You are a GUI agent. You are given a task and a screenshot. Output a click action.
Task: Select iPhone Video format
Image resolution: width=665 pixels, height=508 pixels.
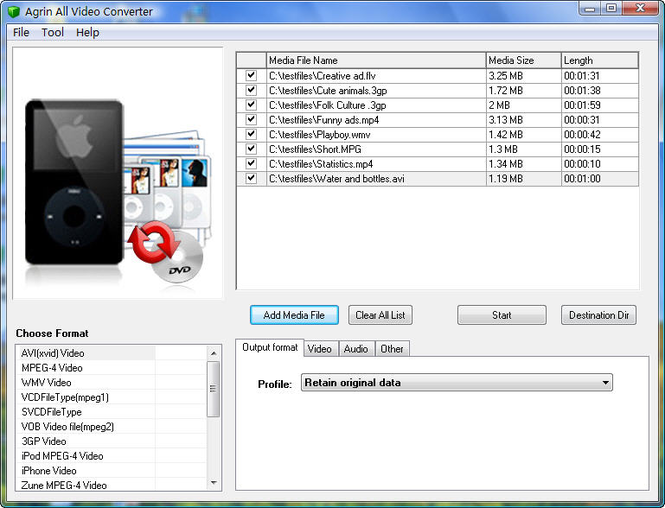coord(111,471)
